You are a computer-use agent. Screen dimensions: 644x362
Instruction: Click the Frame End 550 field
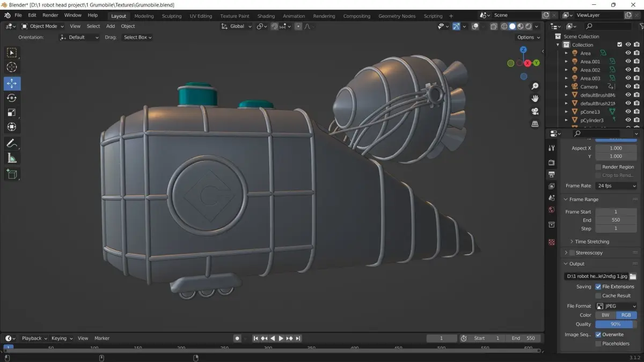tap(616, 220)
